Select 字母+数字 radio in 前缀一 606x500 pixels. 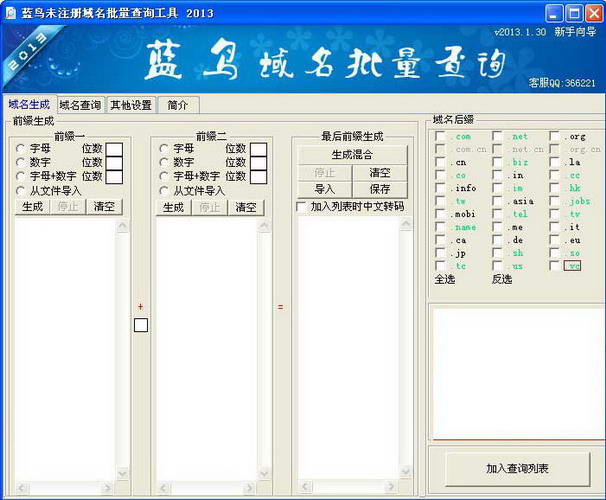pyautogui.click(x=20, y=177)
